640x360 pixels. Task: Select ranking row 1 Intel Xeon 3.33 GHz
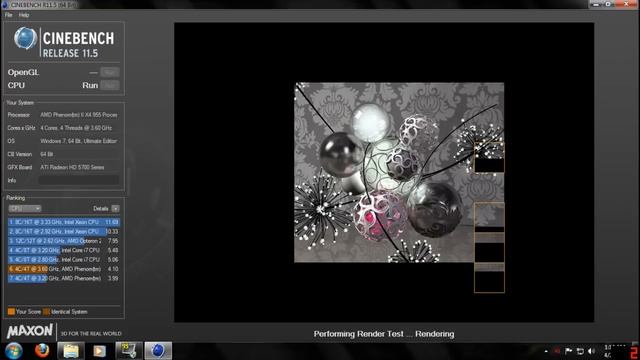[64, 222]
